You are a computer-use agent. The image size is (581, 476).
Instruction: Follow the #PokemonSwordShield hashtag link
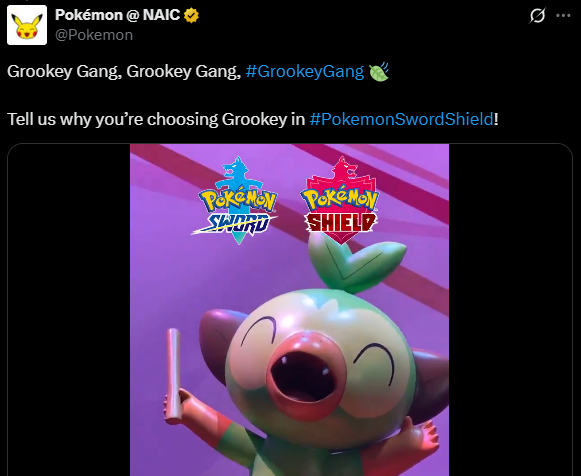[x=402, y=119]
